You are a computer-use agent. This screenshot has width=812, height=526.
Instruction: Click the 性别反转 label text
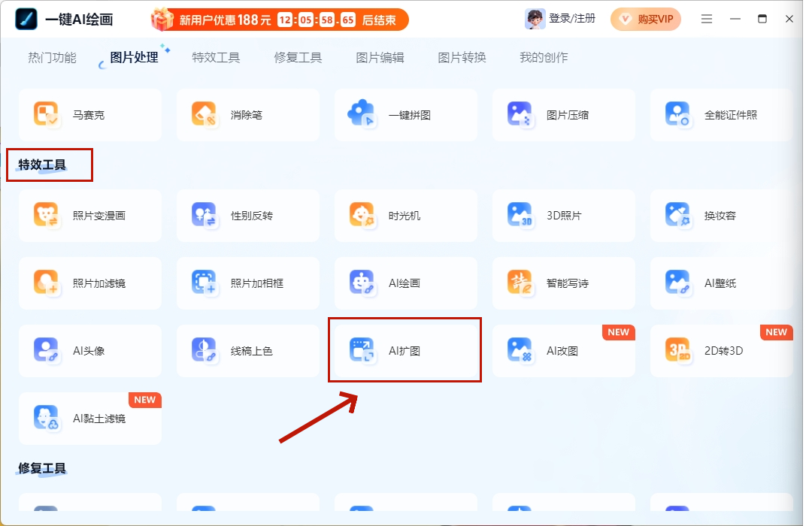(x=251, y=216)
